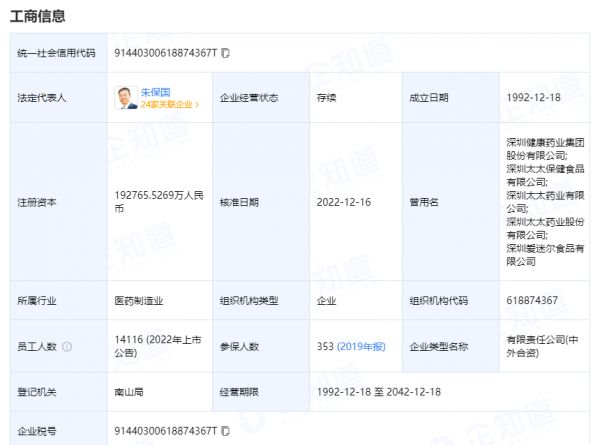
Task: Select company type 有限责任公司(中外合资)
Action: 542,346
